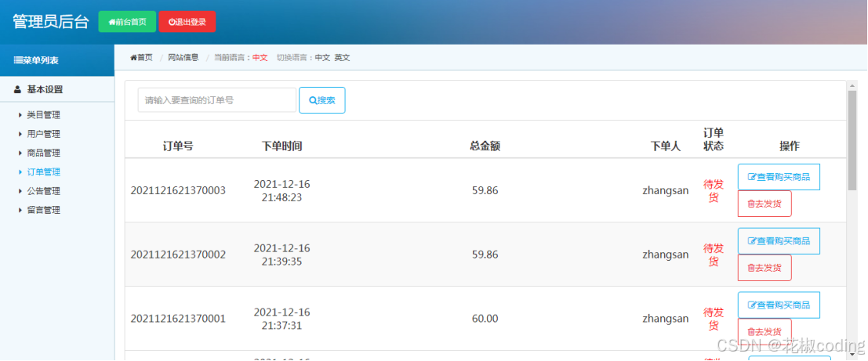Go to 首页 in the breadcrumb
868x361 pixels.
pyautogui.click(x=141, y=57)
